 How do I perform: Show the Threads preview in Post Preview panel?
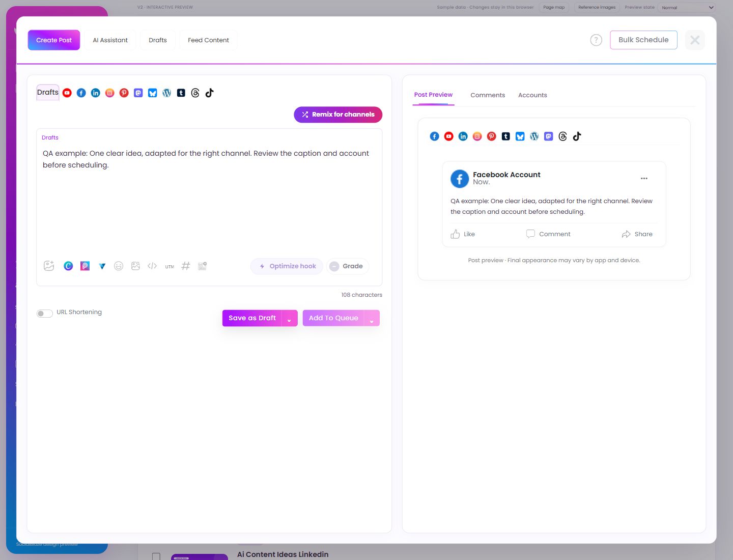pyautogui.click(x=562, y=136)
